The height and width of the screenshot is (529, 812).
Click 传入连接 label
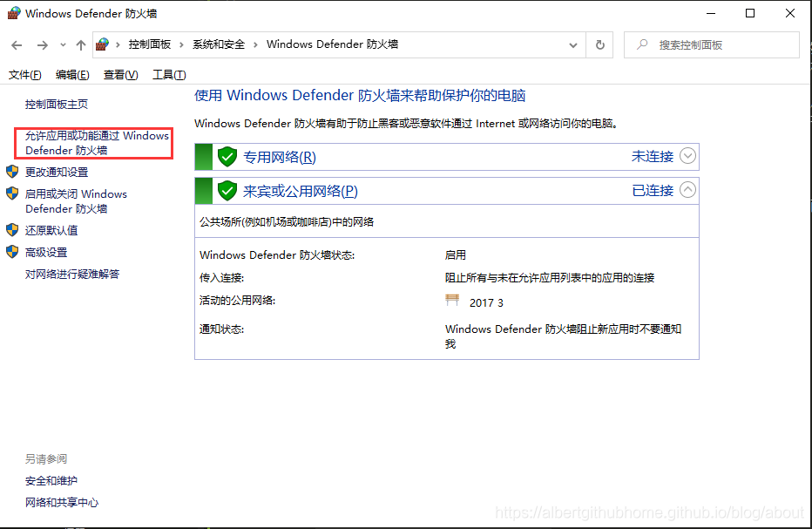click(221, 278)
